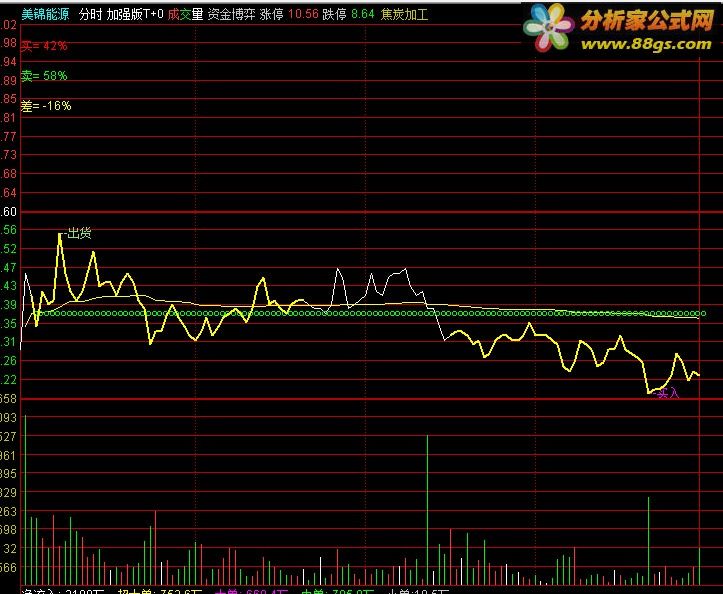723x594 pixels.
Task: Select the 分时 intraday label
Action: [x=90, y=14]
